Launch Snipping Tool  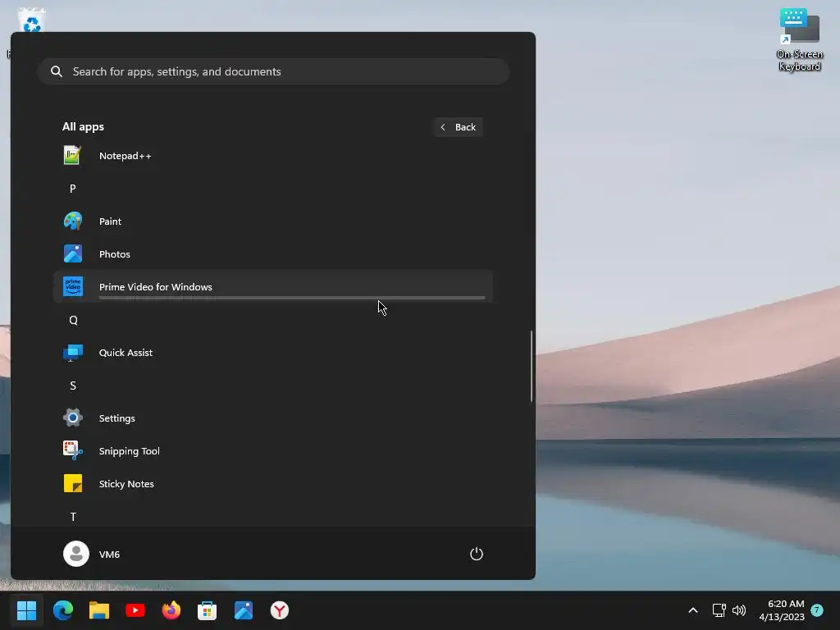point(272,451)
